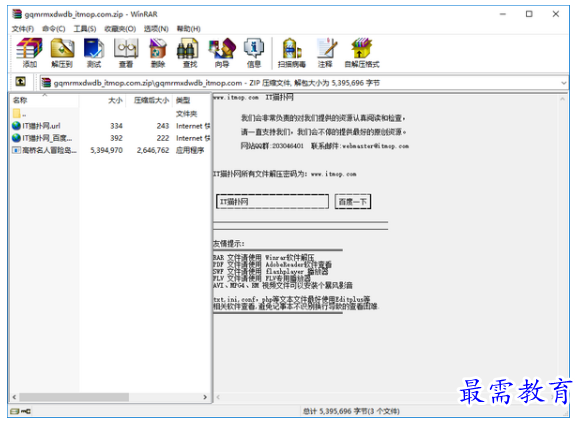Click file list scroll right arrow
The image size is (581, 423).
205,397
